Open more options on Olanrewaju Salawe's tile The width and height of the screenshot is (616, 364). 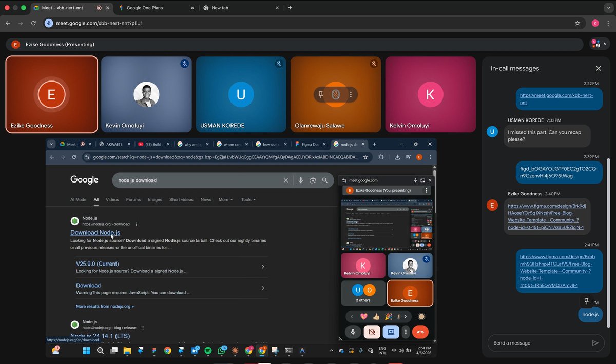351,95
